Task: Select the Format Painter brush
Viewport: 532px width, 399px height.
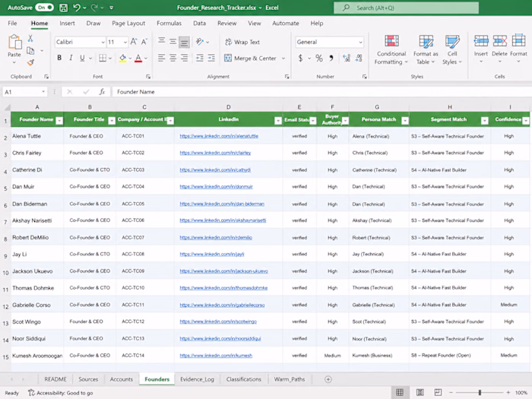Action: pos(30,62)
